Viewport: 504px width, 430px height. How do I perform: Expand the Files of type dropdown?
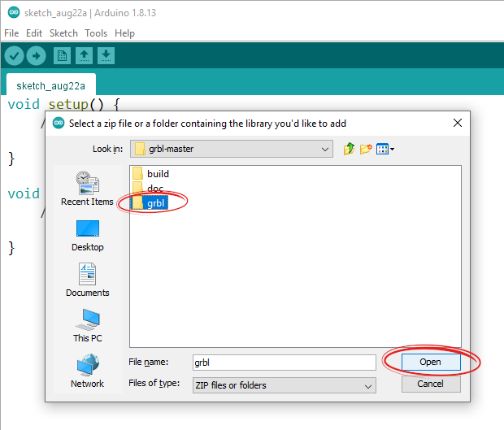(x=285, y=385)
